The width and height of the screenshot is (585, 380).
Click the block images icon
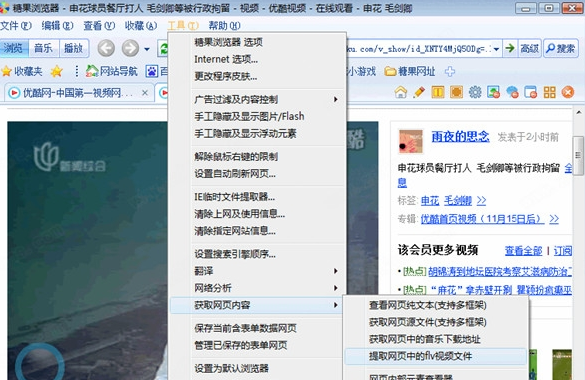[494, 92]
